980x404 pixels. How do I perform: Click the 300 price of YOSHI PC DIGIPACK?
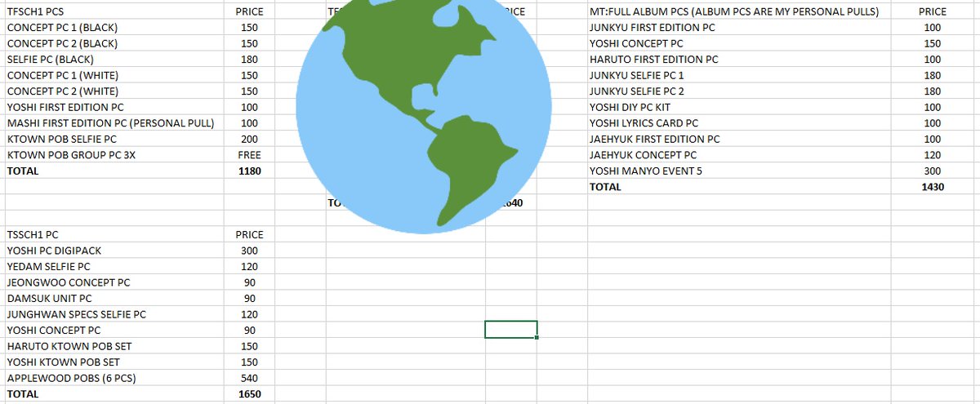(x=248, y=251)
